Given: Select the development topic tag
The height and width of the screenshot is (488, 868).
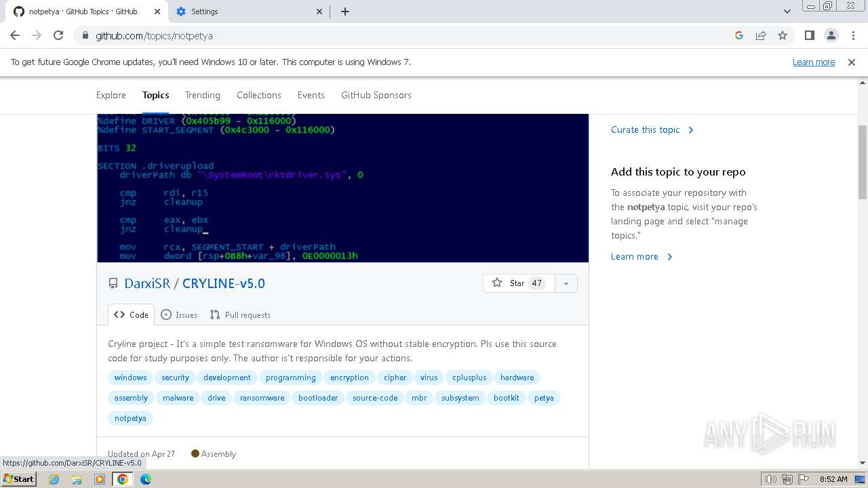Looking at the screenshot, I should 227,378.
